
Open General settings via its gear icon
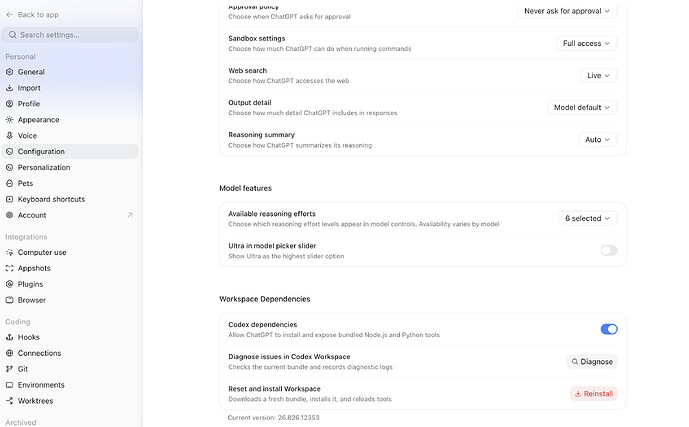click(9, 72)
